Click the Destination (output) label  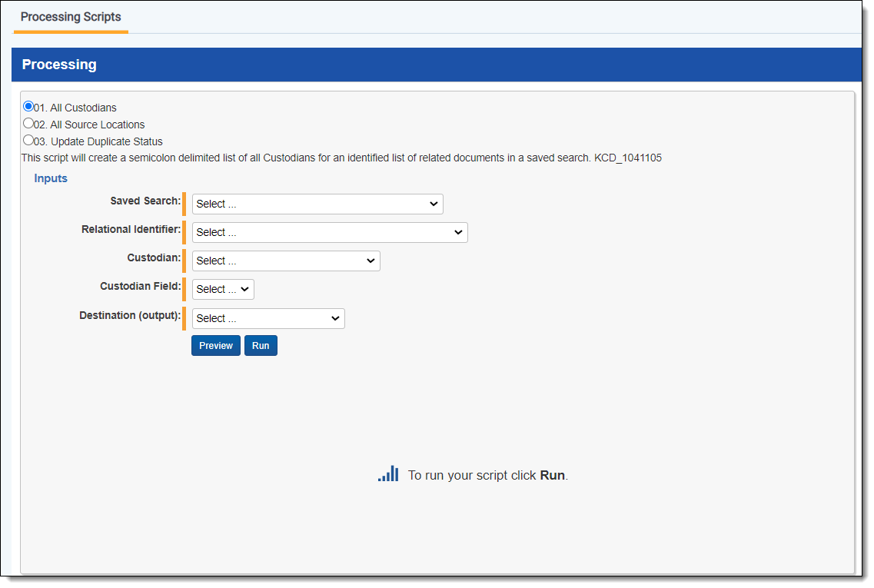pos(130,315)
